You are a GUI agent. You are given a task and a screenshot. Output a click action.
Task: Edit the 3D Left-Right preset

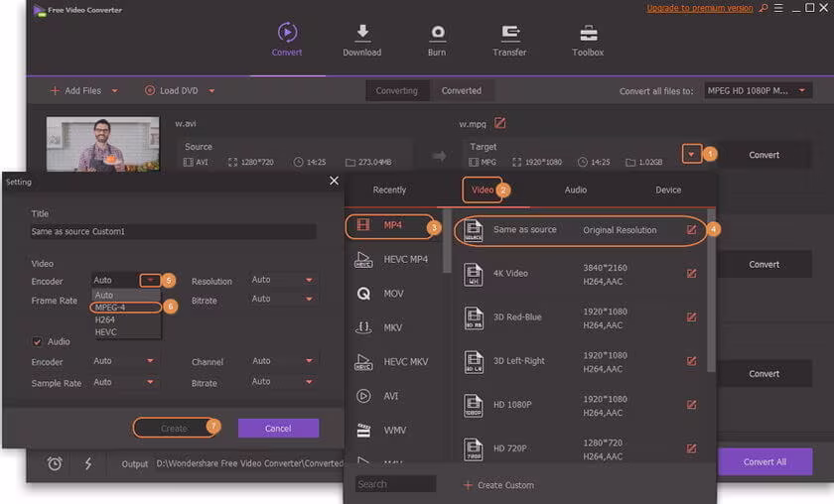(691, 361)
